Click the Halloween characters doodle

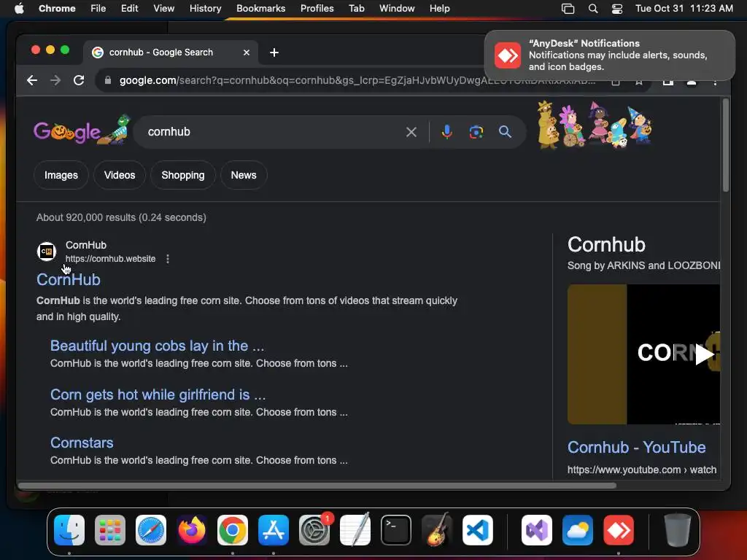click(x=594, y=125)
